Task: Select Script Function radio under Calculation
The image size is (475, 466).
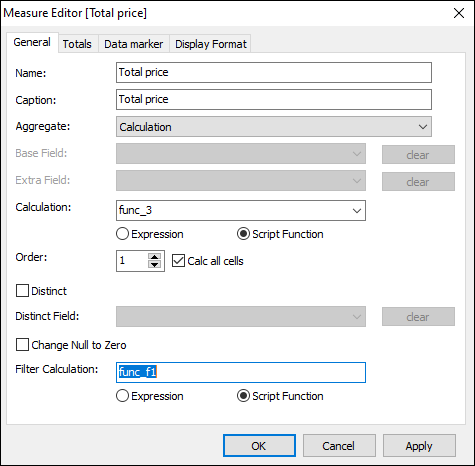Action: tap(243, 234)
